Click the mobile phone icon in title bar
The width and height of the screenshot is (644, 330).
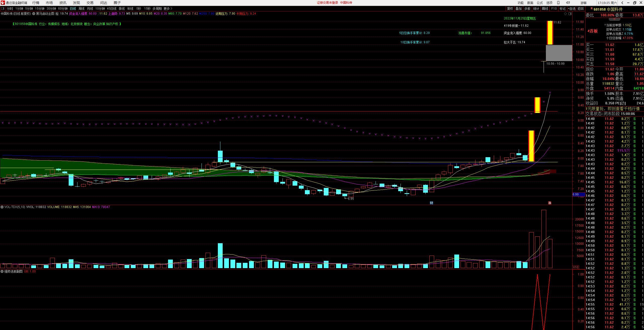click(x=558, y=3)
